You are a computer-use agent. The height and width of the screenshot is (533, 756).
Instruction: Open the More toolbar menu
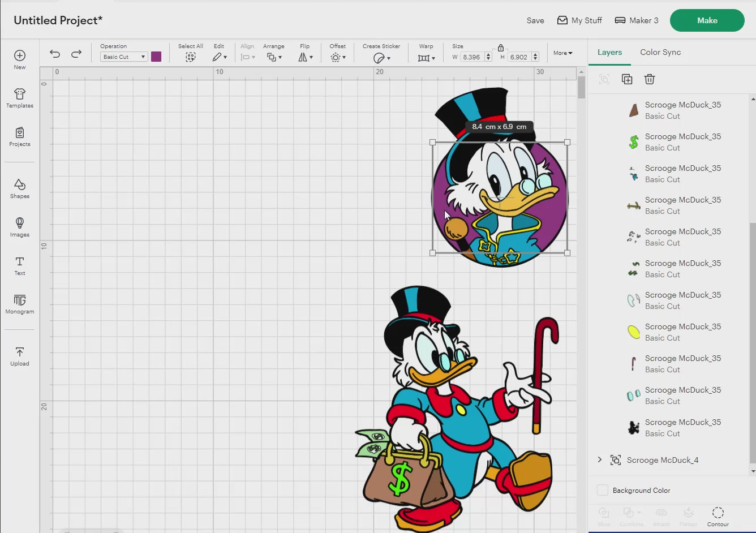click(562, 53)
